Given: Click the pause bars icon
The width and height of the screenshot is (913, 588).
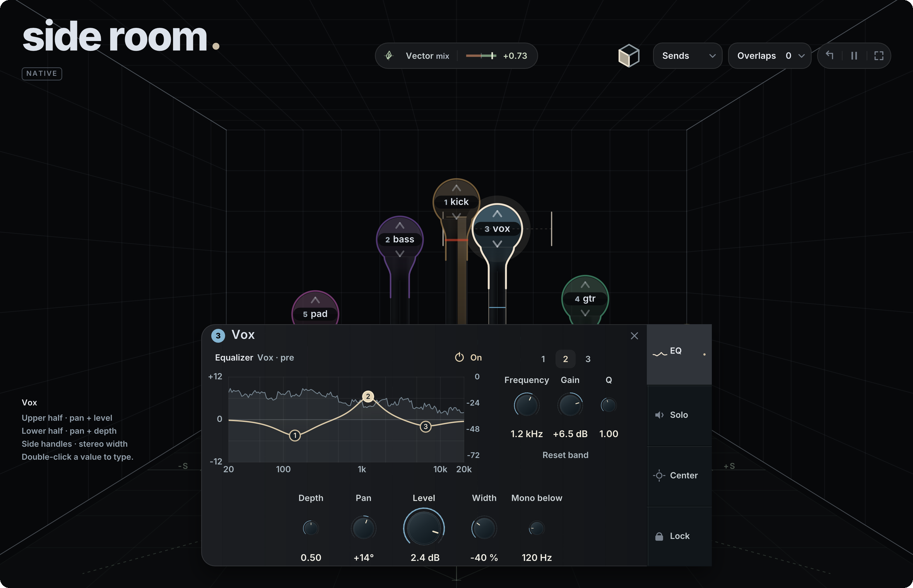Looking at the screenshot, I should point(854,56).
